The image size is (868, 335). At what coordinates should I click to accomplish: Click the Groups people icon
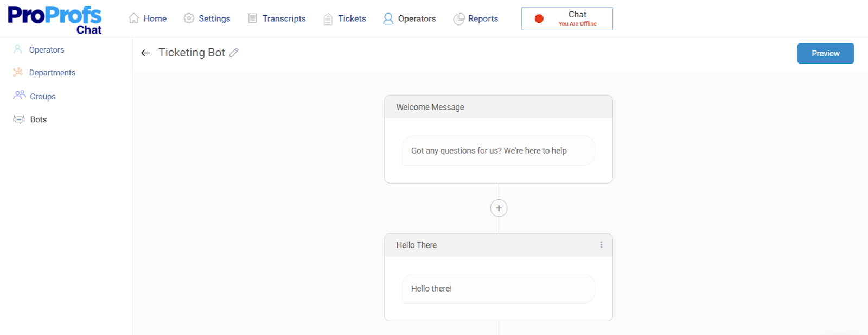click(x=20, y=96)
